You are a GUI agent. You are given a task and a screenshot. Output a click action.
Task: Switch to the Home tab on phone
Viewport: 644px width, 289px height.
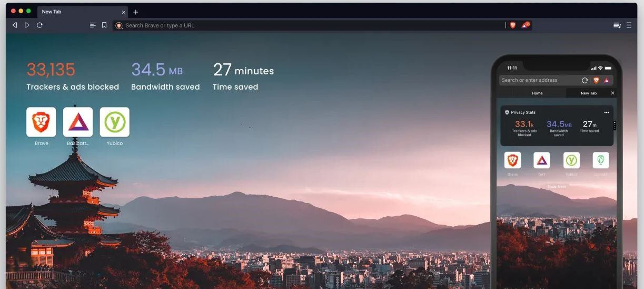(537, 93)
